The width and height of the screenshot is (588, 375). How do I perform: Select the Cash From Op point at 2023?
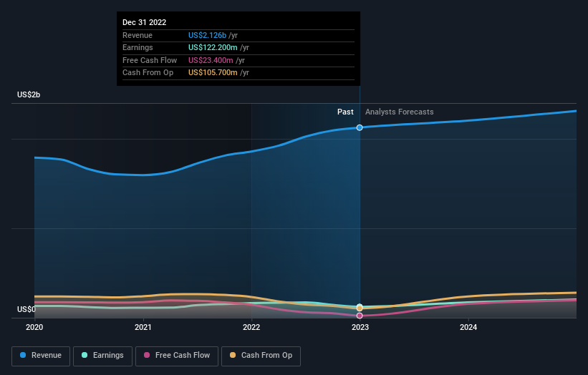click(x=360, y=308)
